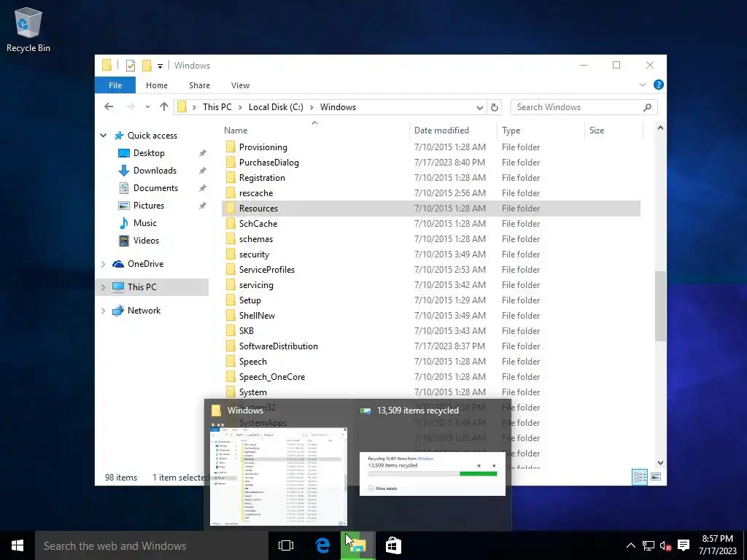
Task: Refresh the folder with the refresh button
Action: coord(495,108)
